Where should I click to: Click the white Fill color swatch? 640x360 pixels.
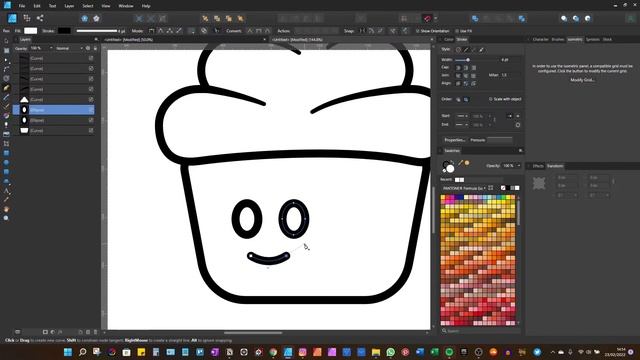coord(31,31)
